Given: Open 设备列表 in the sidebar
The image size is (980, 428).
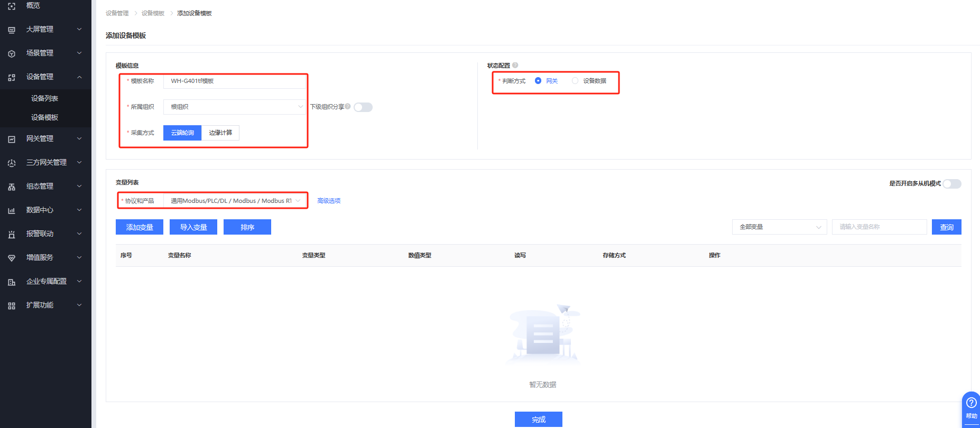Looking at the screenshot, I should coord(44,98).
